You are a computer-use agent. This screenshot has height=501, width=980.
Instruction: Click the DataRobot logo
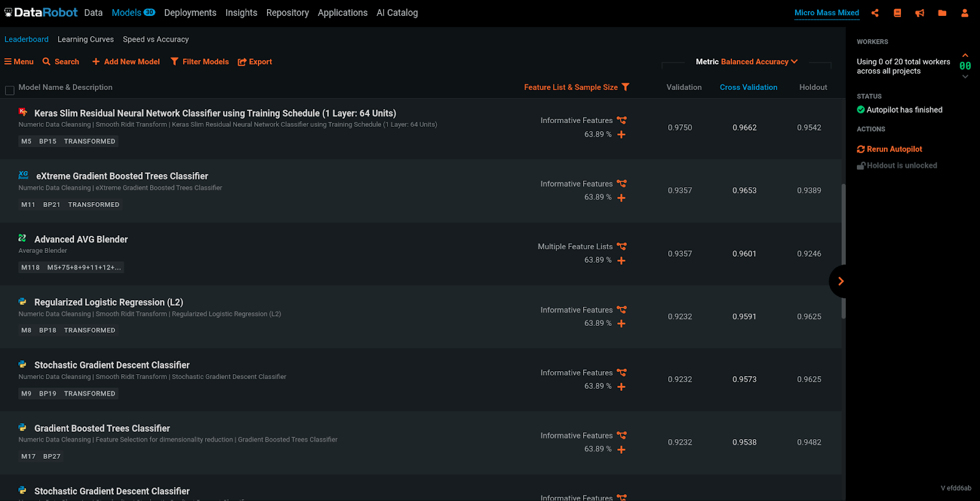point(41,12)
